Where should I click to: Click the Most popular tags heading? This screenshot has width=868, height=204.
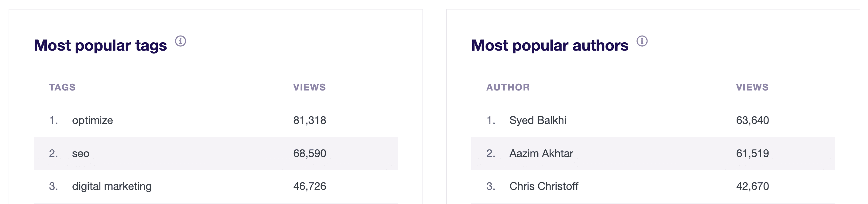(x=100, y=45)
